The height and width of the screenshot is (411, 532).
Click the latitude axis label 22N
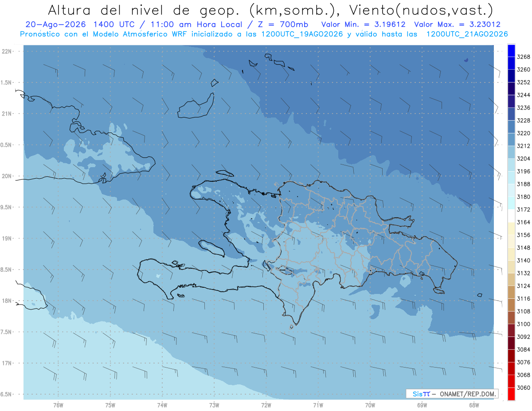tap(8, 51)
